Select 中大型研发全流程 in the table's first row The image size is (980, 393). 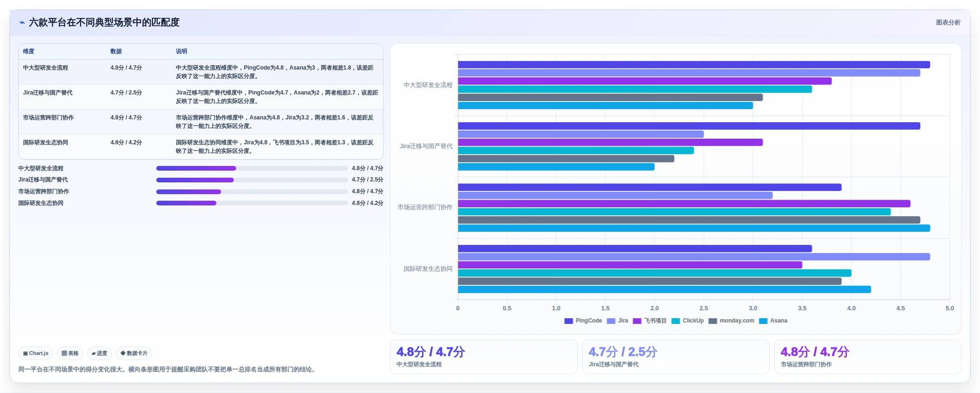click(46, 68)
